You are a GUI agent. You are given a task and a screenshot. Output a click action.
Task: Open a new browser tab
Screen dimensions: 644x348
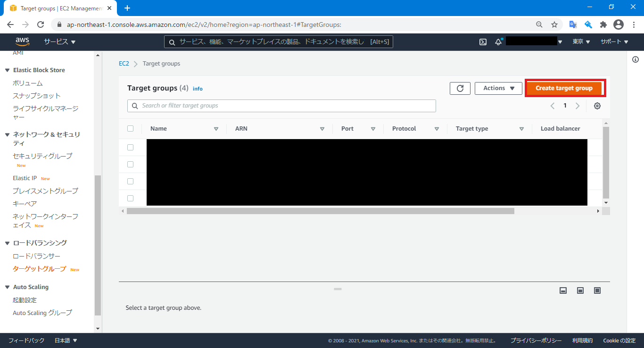(127, 8)
